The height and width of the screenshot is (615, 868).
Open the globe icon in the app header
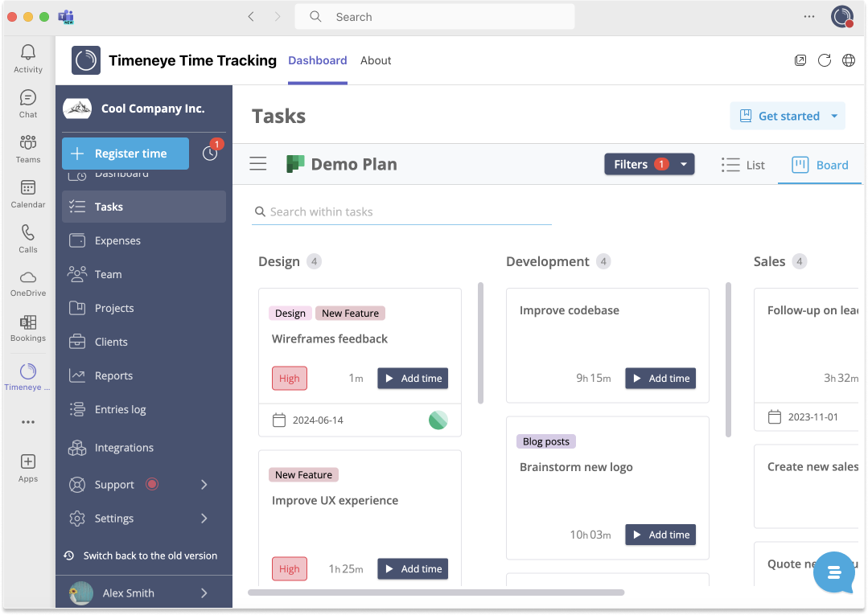pyautogui.click(x=848, y=60)
